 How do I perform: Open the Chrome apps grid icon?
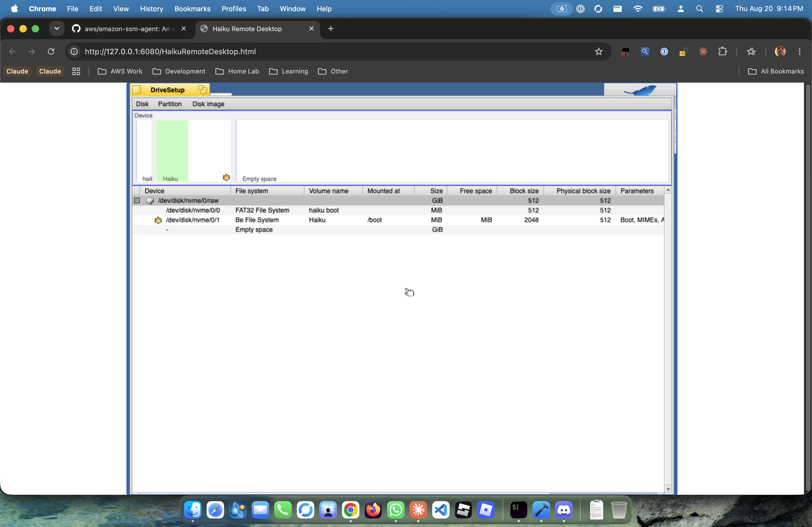click(x=76, y=71)
